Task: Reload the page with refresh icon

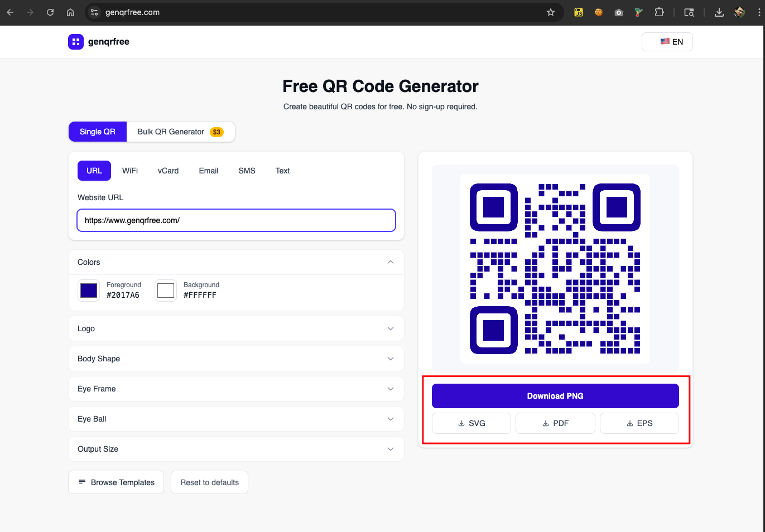Action: coord(50,12)
